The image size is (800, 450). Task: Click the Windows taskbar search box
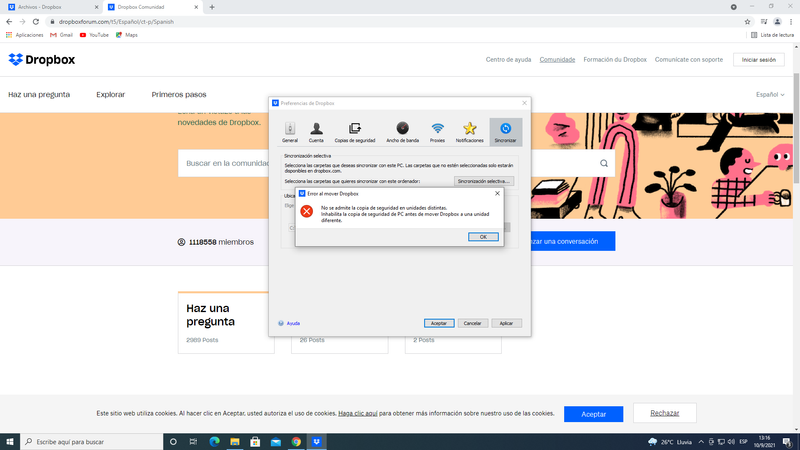pos(92,442)
